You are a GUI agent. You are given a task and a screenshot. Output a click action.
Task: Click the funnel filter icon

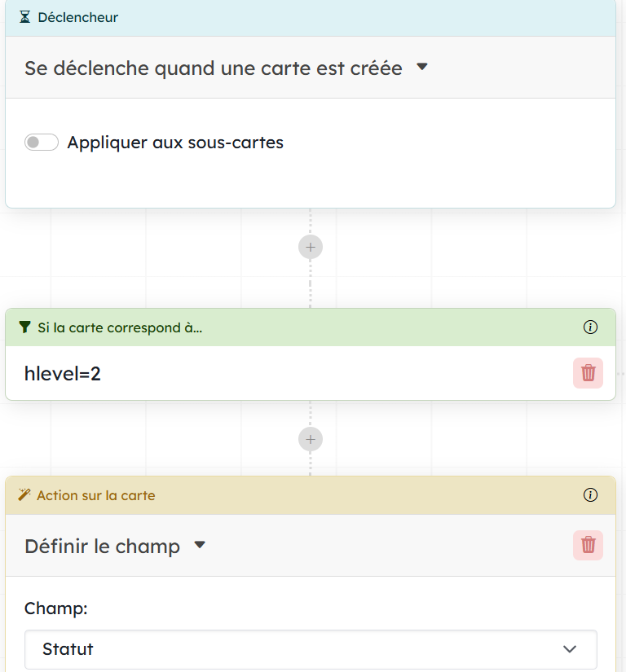coord(24,327)
